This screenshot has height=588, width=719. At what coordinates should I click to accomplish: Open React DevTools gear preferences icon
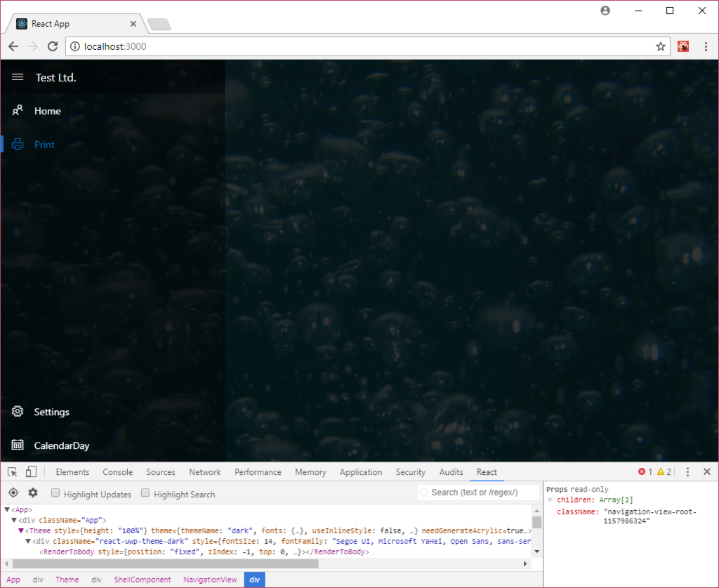click(x=32, y=493)
